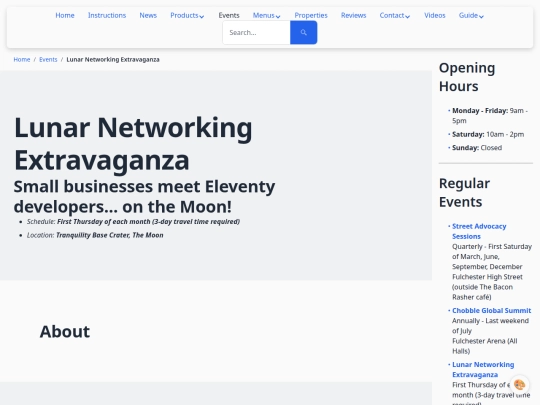Open the Properties nav item

[311, 15]
